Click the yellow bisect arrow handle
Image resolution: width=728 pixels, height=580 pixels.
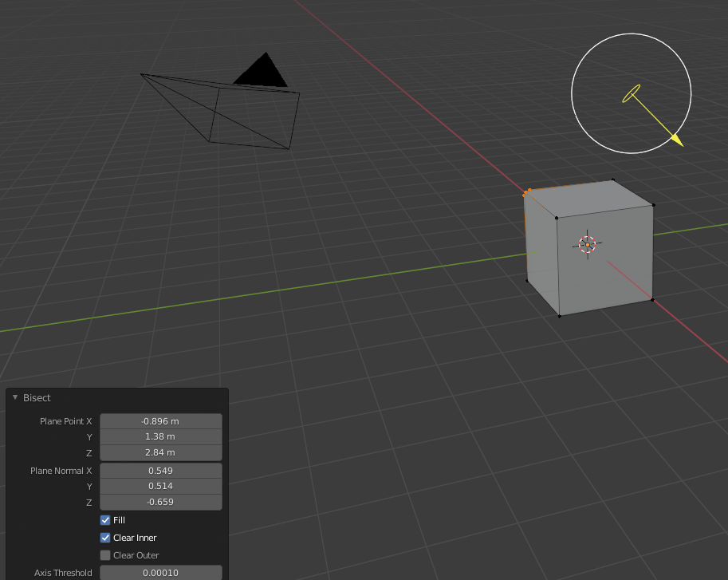(x=678, y=140)
